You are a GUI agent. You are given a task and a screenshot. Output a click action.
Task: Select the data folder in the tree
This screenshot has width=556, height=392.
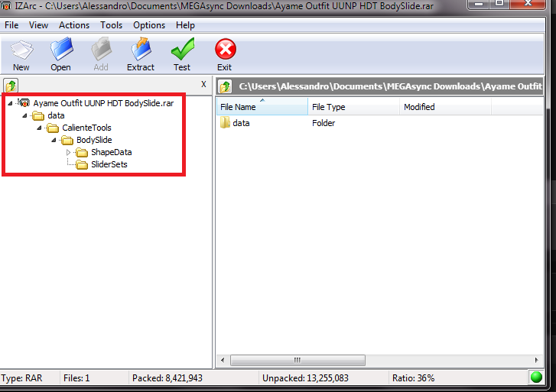[x=56, y=115]
